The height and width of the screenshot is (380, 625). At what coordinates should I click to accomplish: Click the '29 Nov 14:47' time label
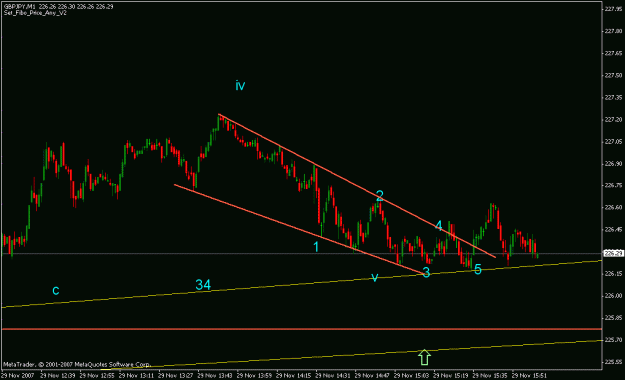372,375
